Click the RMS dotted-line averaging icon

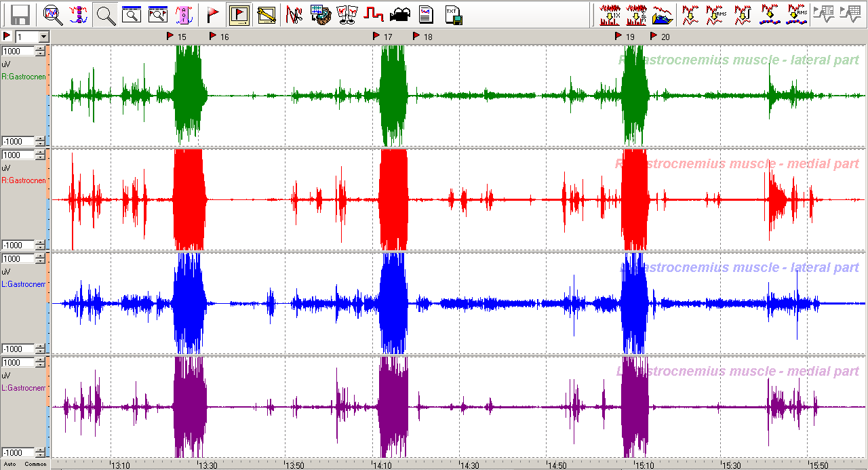796,14
